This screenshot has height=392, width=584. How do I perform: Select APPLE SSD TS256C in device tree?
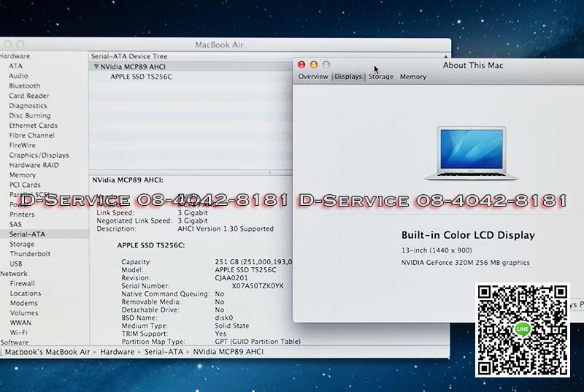(x=141, y=77)
